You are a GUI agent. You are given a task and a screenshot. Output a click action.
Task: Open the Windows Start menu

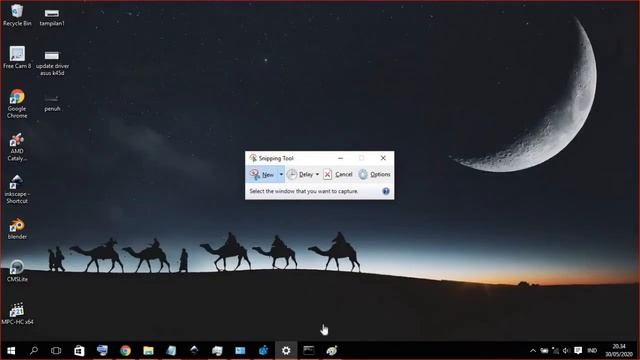click(x=11, y=351)
